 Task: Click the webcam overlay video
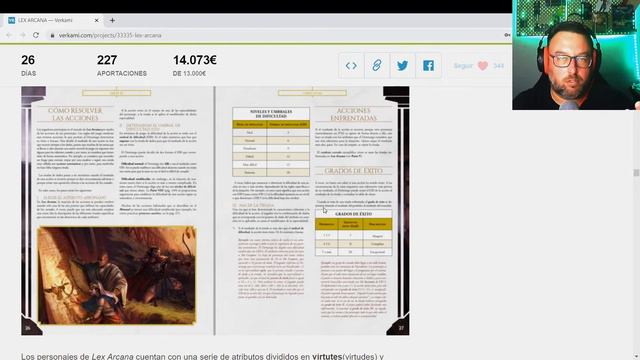[576, 55]
